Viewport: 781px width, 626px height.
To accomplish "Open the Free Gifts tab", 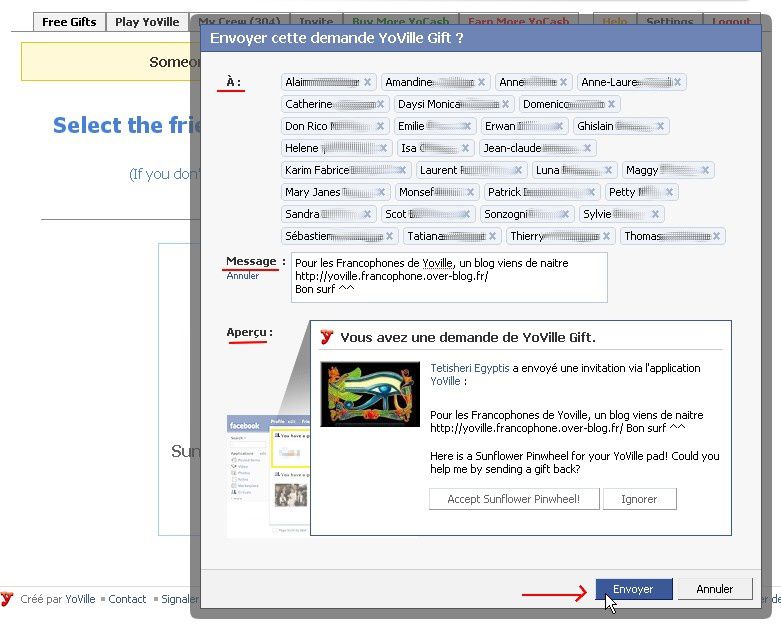I will pos(69,22).
